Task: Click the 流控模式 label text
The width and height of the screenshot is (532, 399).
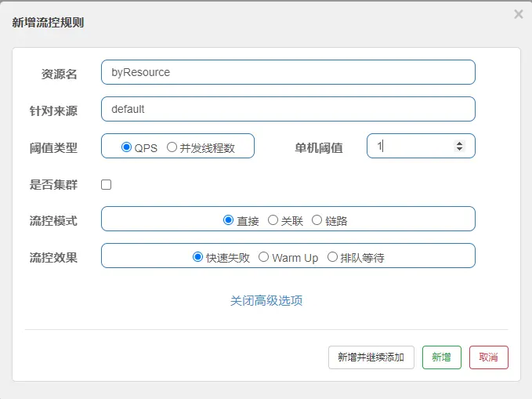Action: pyautogui.click(x=53, y=221)
